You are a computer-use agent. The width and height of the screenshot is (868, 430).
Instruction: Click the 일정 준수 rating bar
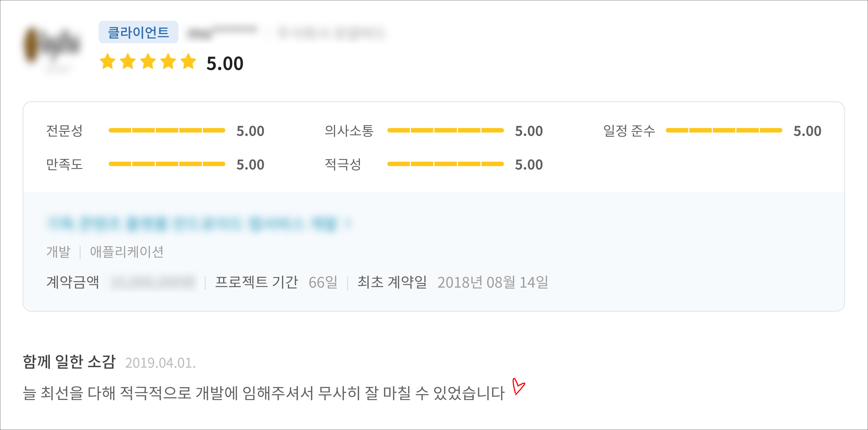(x=724, y=130)
